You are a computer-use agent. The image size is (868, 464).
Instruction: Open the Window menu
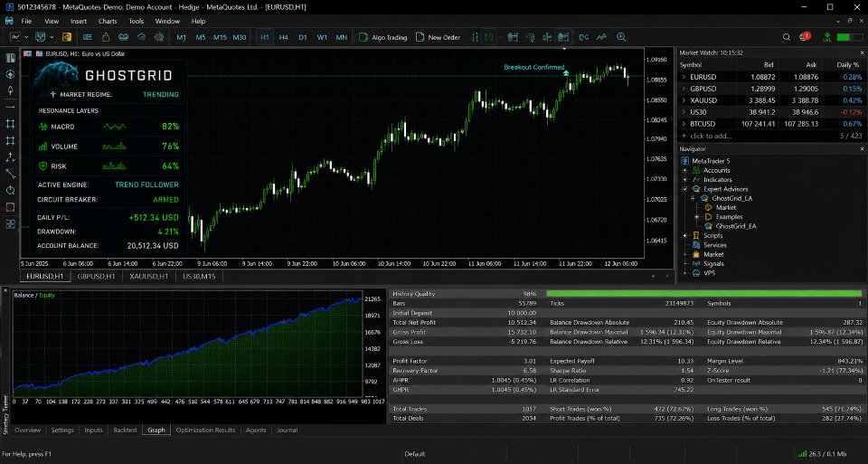(x=167, y=21)
